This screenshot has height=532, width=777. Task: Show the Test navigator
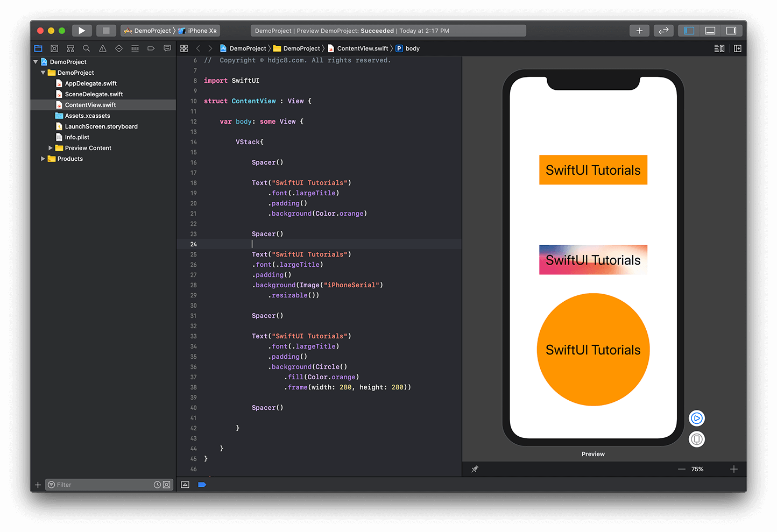click(119, 48)
